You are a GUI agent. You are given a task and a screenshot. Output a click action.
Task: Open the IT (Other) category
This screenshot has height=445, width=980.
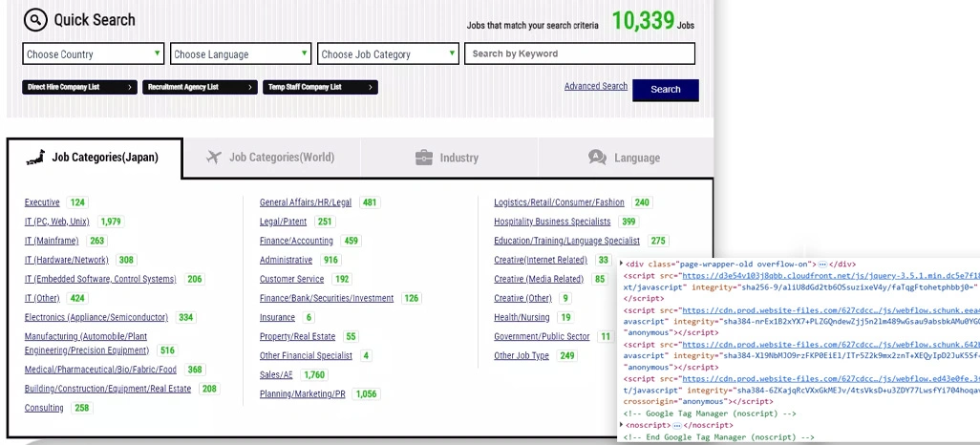(x=42, y=299)
